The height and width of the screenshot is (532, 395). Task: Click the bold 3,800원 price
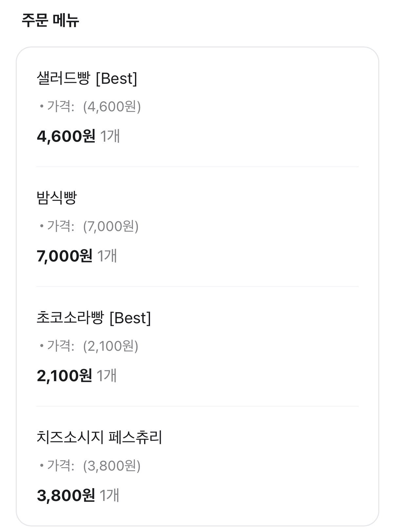(x=66, y=495)
